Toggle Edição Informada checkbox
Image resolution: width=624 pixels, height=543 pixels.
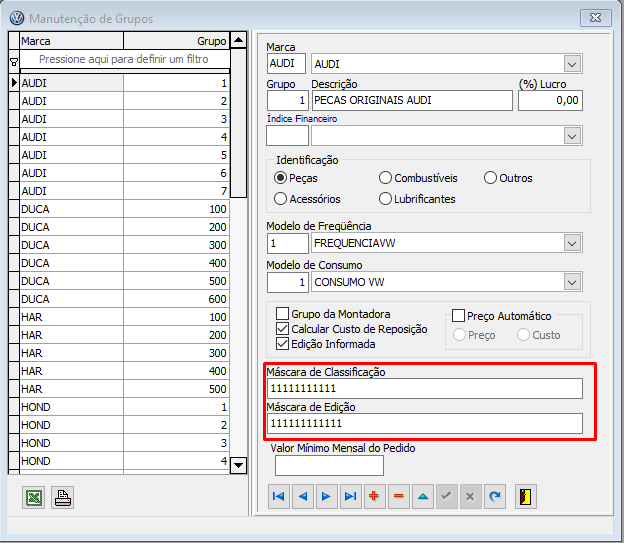pyautogui.click(x=283, y=344)
